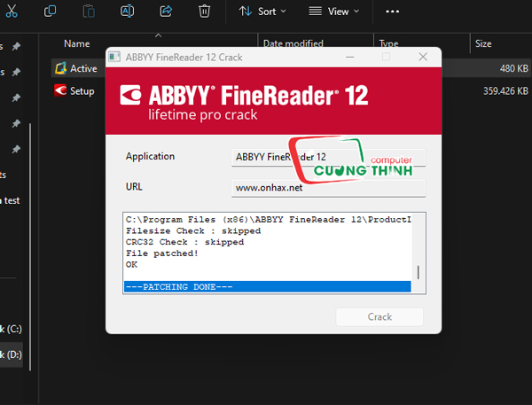The height and width of the screenshot is (405, 532).
Task: Select the Setup file name
Action: 82,91
